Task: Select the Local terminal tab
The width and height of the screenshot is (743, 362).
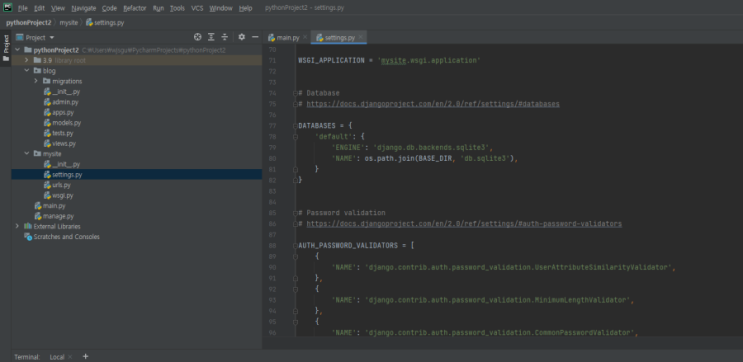Action: pyautogui.click(x=57, y=357)
